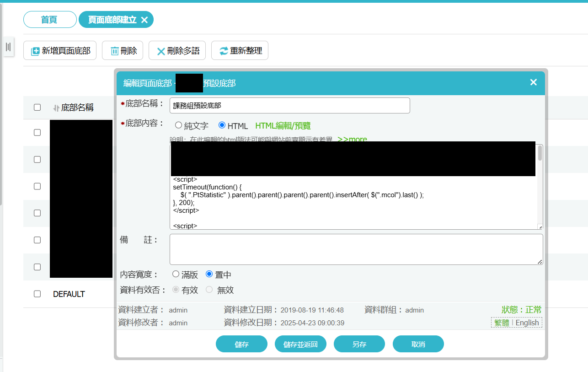Click the 刪除多語 button

177,50
